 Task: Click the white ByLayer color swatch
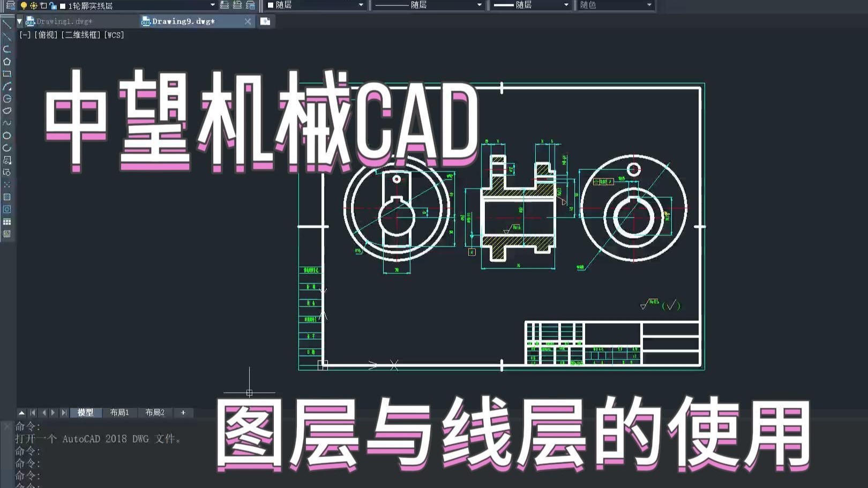271,5
